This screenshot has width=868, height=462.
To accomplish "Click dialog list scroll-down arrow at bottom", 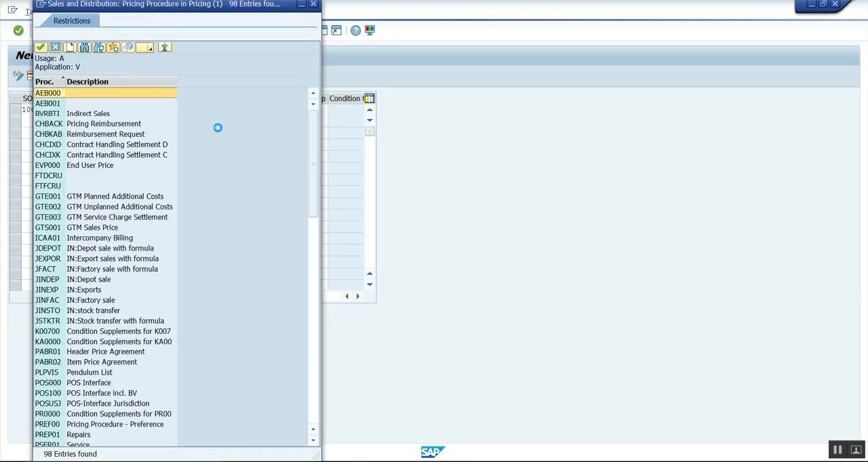I will (x=313, y=440).
